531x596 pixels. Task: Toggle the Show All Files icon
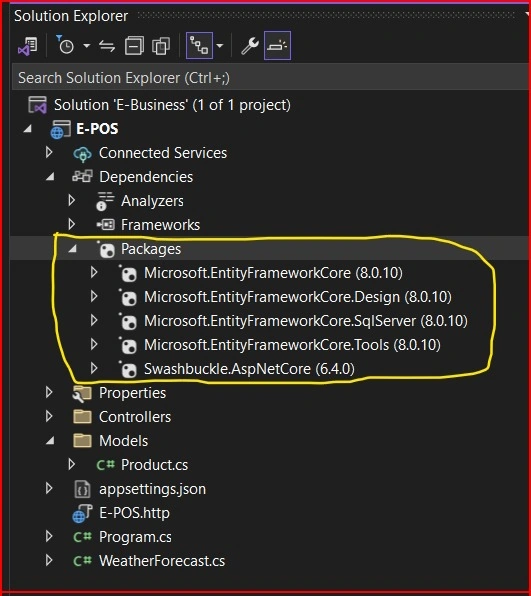(161, 46)
